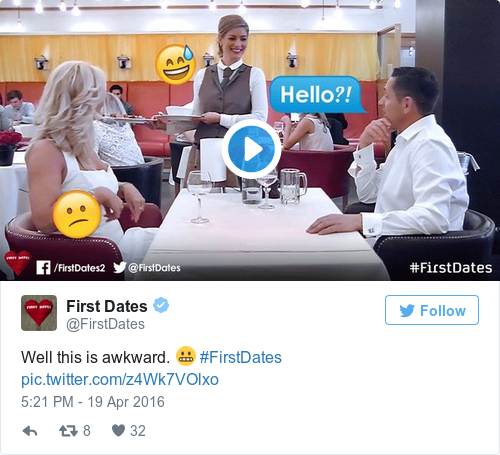Click the Twitter bird icon on the video overlay
This screenshot has height=455, width=500.
tap(119, 267)
